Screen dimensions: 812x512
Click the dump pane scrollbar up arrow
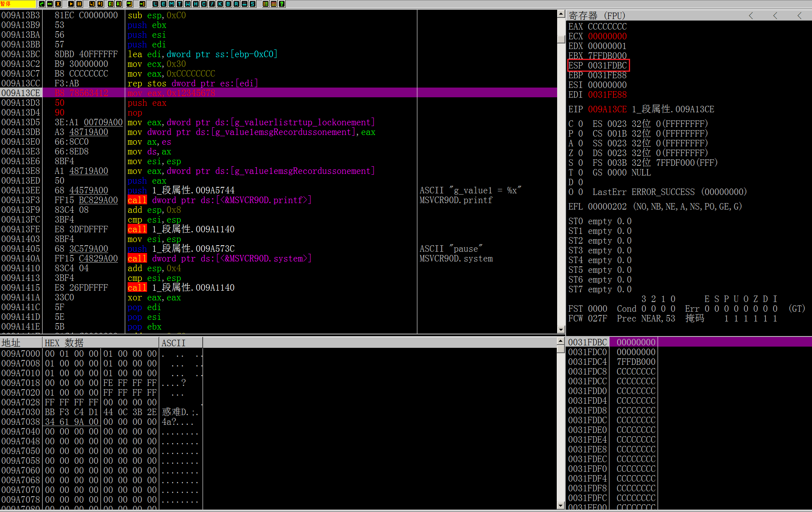tap(561, 341)
